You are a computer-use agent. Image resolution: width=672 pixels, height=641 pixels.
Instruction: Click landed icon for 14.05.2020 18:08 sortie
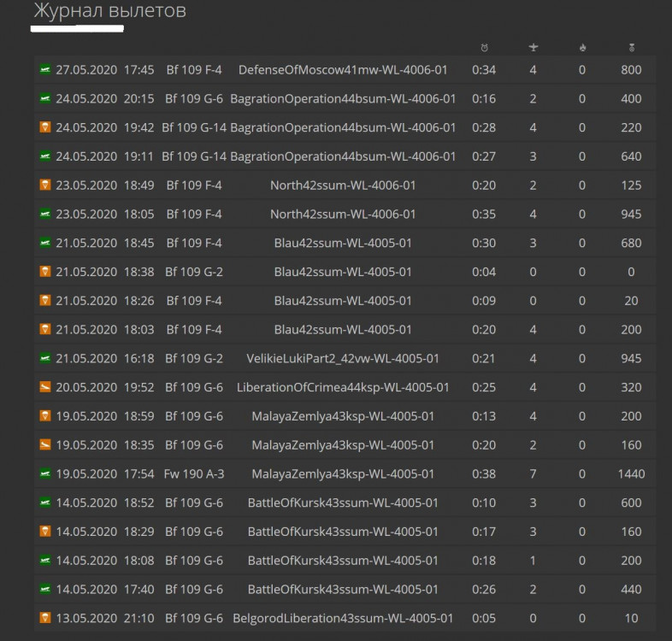(x=45, y=560)
